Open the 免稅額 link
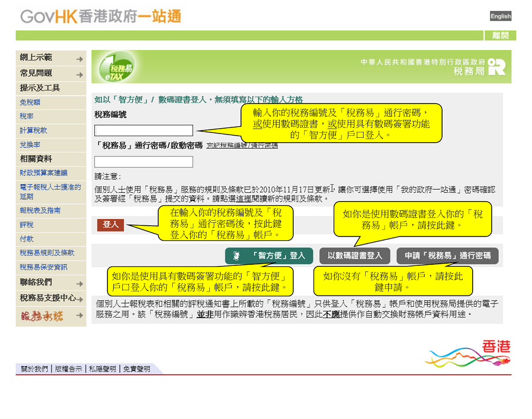 coord(30,102)
